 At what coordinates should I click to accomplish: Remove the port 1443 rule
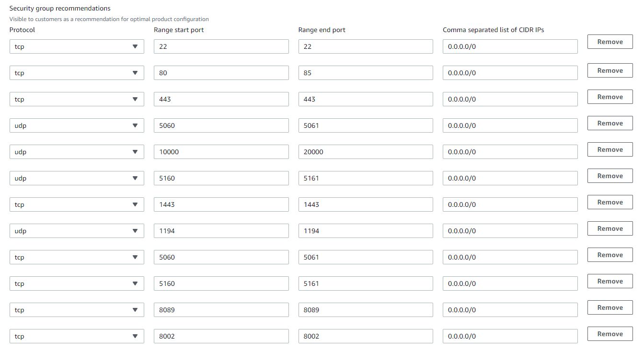tap(609, 203)
